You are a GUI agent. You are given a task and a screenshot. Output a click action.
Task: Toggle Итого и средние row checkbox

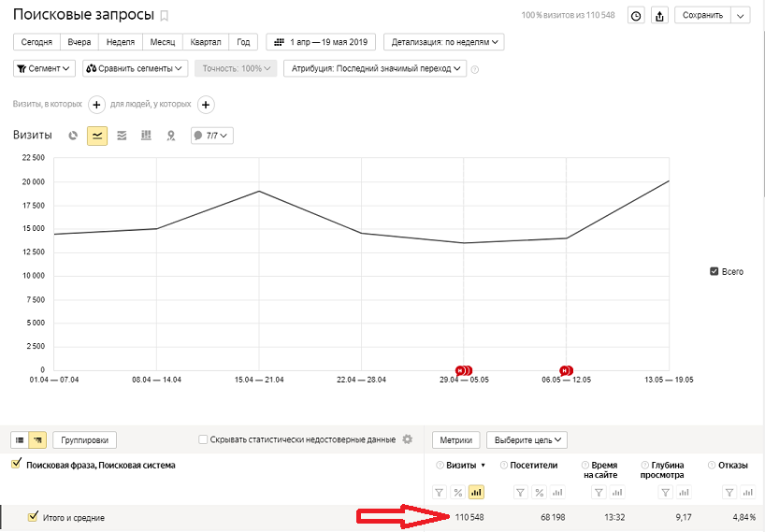[33, 516]
